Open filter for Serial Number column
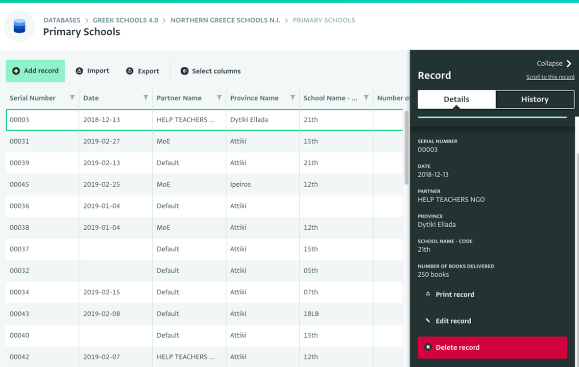Image resolution: width=579 pixels, height=367 pixels. coord(72,97)
